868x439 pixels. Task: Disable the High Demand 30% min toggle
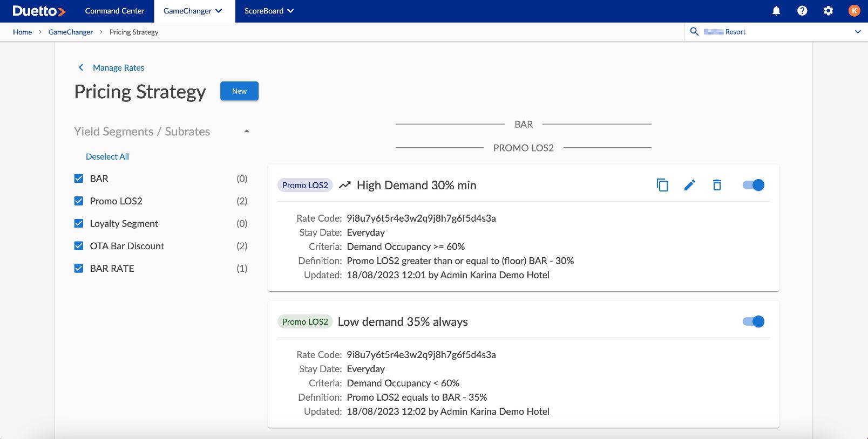[x=753, y=185]
